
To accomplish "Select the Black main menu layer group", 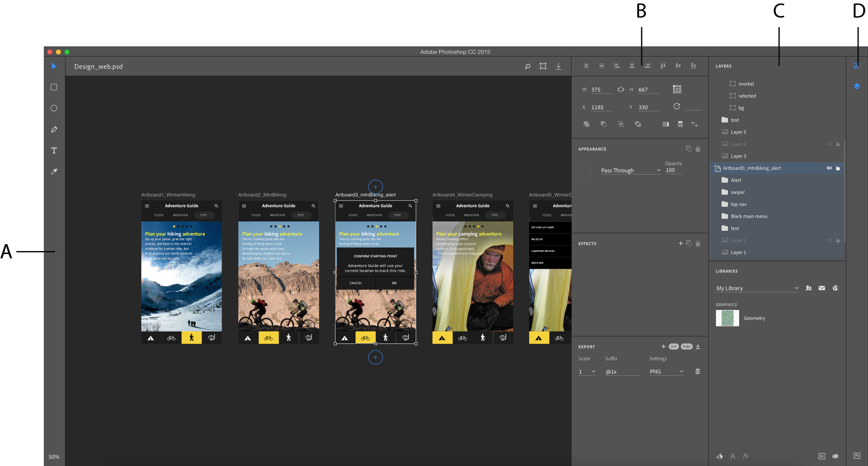I will (749, 216).
